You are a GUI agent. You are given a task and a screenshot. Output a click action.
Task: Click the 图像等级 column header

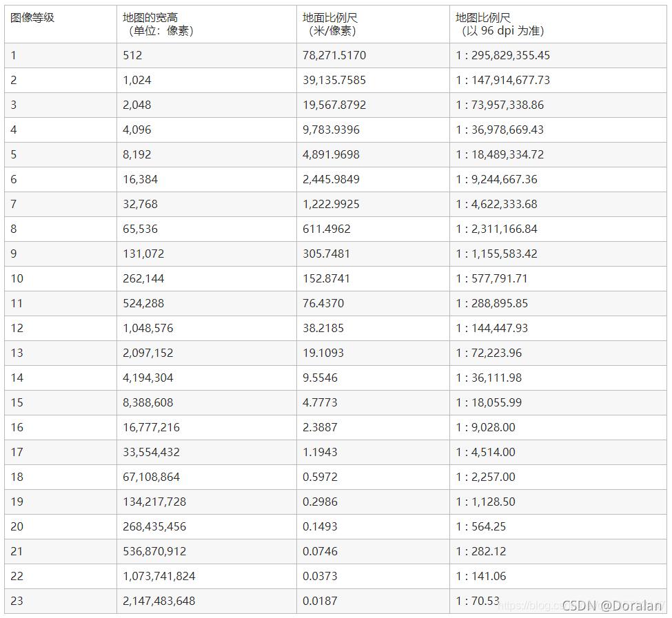point(32,17)
